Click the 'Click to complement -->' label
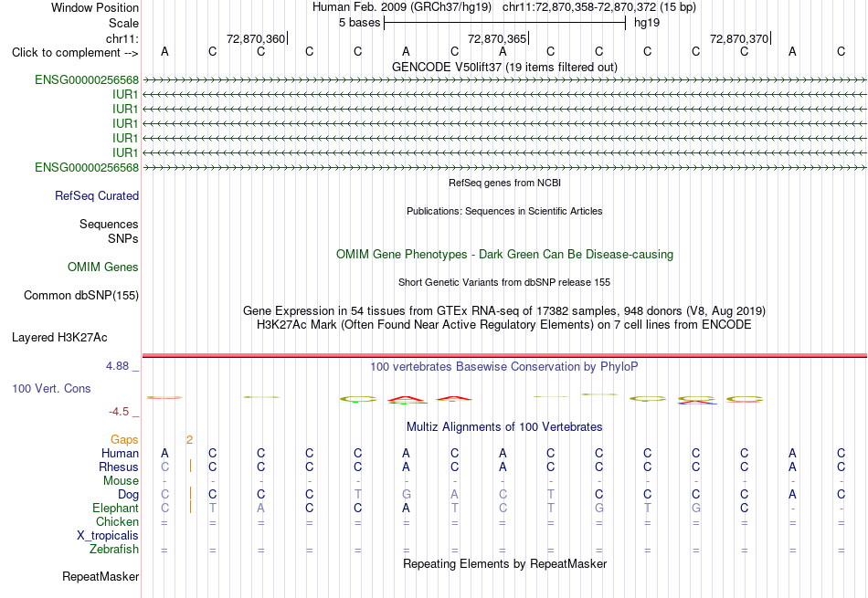The width and height of the screenshot is (868, 598). point(75,53)
